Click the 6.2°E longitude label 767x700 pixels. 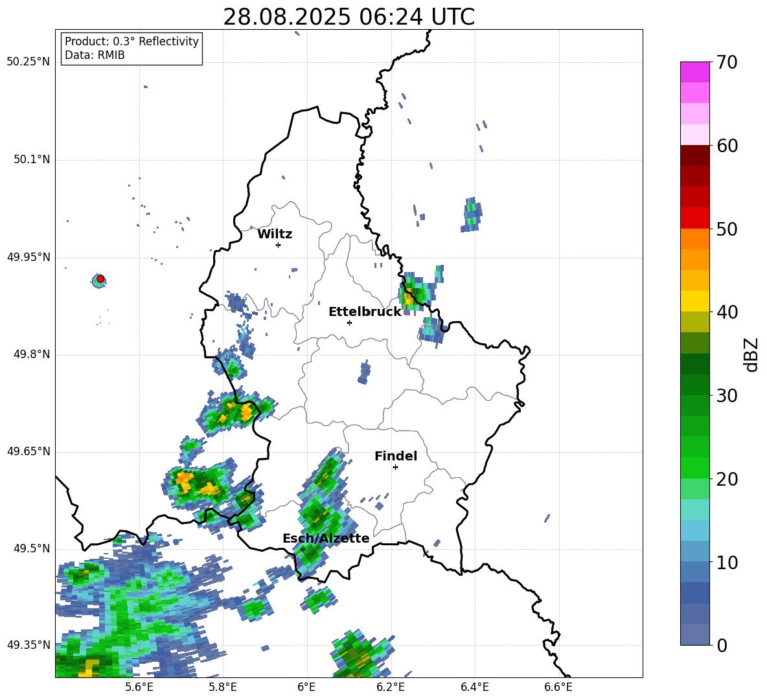tap(391, 687)
